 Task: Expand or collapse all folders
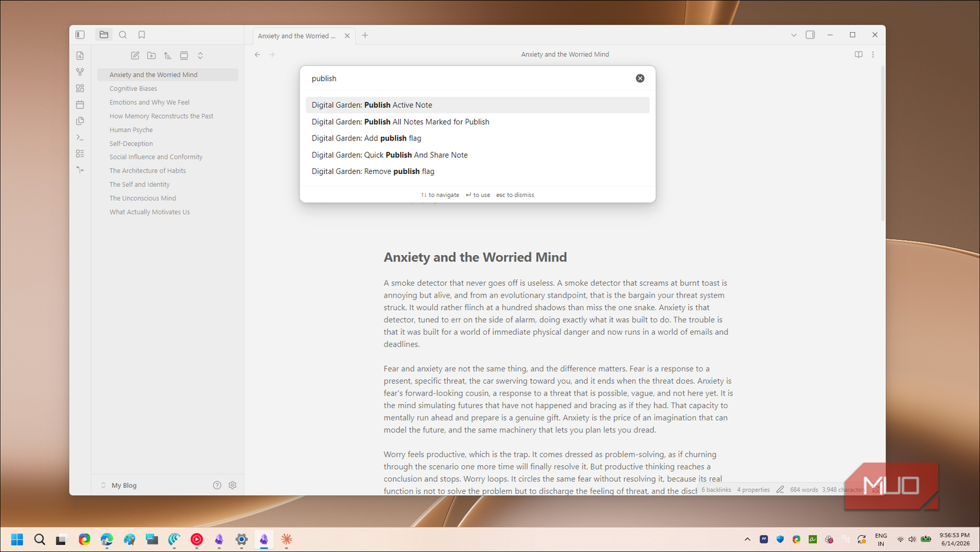pos(200,56)
